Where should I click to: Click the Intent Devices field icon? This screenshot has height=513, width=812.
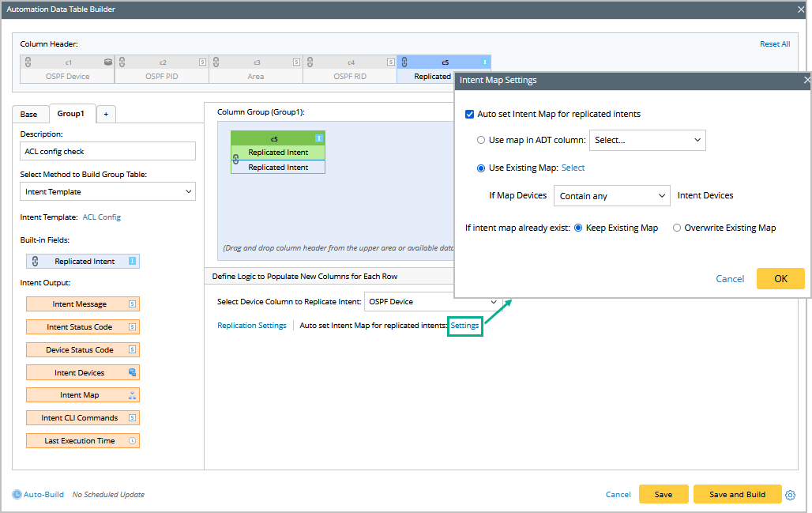coord(132,372)
